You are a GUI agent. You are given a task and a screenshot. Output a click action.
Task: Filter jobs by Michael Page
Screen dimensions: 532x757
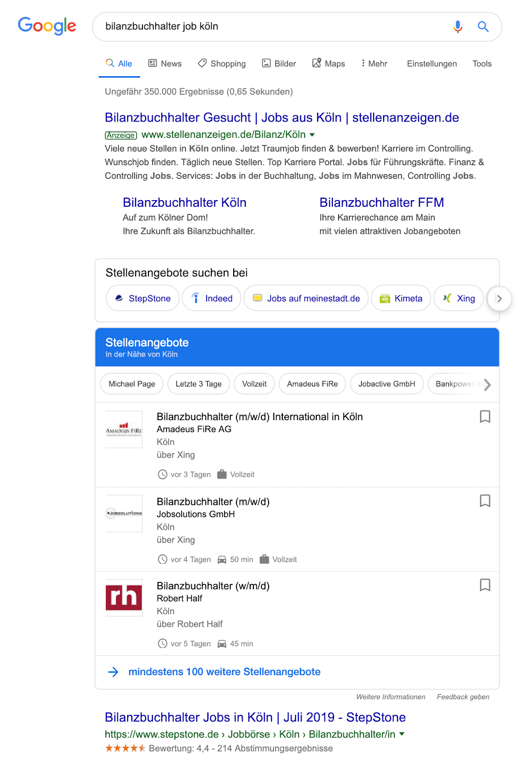[131, 384]
